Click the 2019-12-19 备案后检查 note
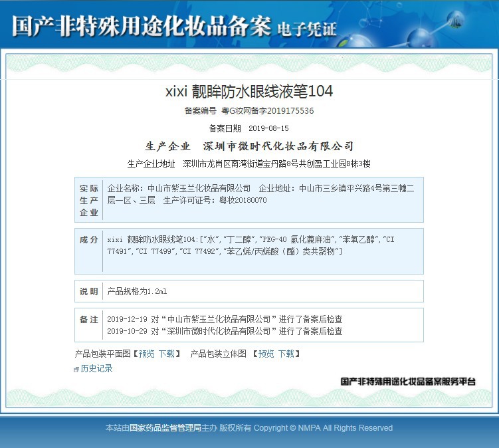The height and width of the screenshot is (448, 499). (225, 319)
